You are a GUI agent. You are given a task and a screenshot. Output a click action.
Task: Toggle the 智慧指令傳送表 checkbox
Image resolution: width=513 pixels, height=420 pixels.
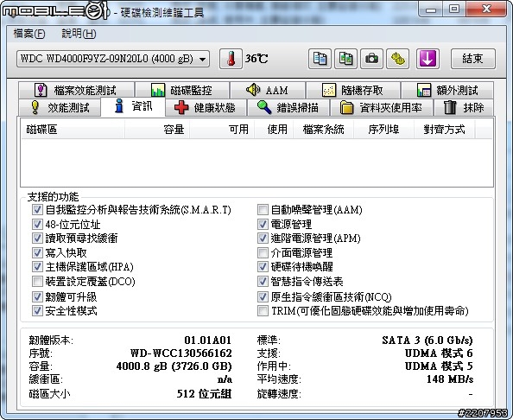(263, 281)
